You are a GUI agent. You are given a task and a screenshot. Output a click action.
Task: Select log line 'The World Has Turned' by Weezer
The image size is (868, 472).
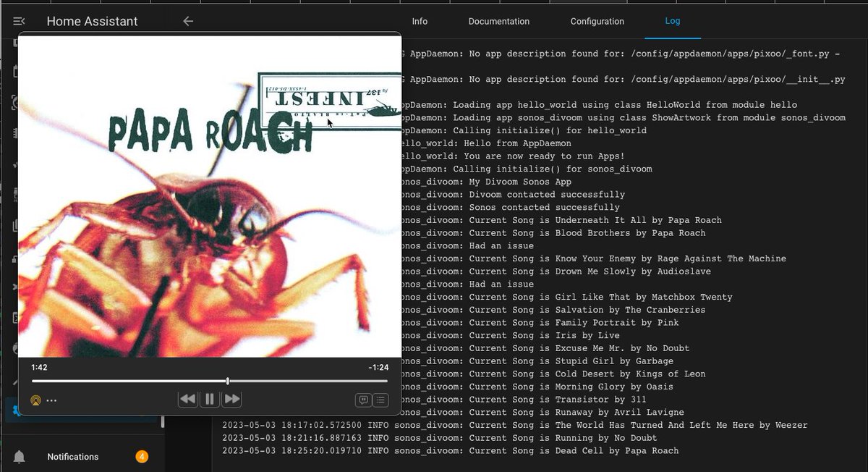(x=515, y=425)
